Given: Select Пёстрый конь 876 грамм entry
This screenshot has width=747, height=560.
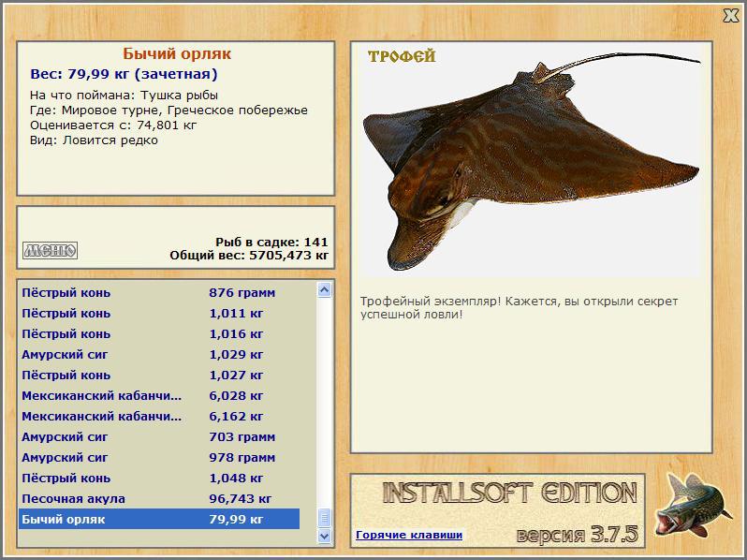Looking at the screenshot, I should [159, 292].
